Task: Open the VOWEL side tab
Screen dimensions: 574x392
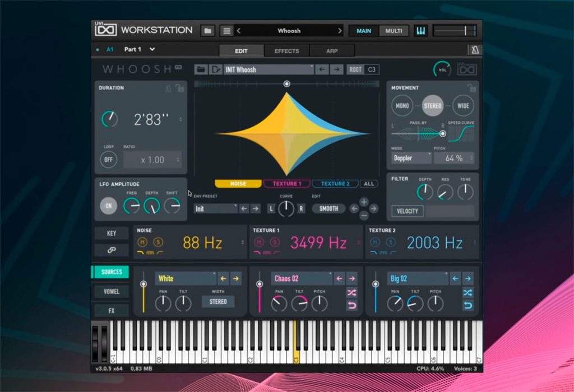Action: click(x=112, y=291)
